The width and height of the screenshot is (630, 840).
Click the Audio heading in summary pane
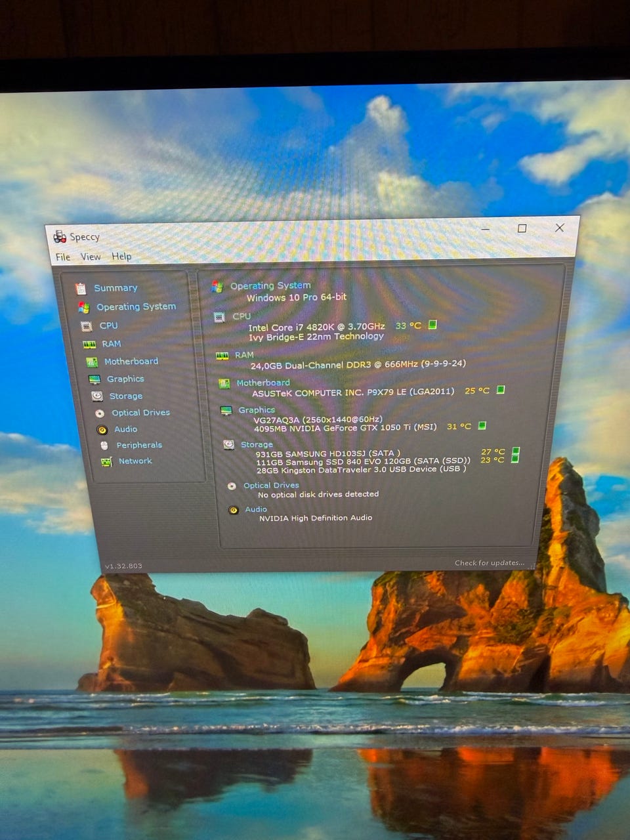[256, 509]
